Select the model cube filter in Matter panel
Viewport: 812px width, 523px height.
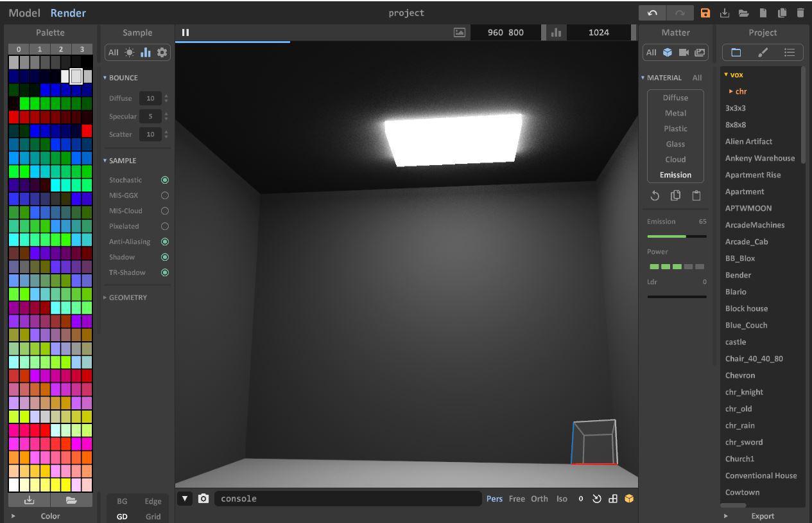point(668,52)
